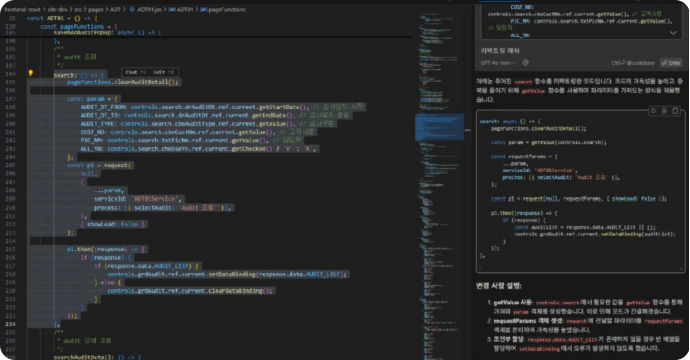690x360 pixels.
Task: Click '{ showLoad: false }' in editor
Action: [114, 224]
